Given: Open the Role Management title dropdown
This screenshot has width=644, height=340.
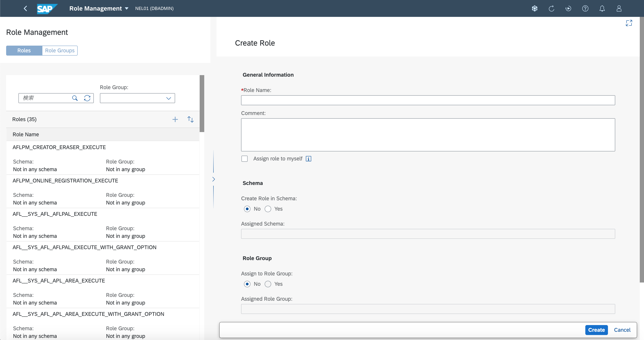Looking at the screenshot, I should pos(127,8).
